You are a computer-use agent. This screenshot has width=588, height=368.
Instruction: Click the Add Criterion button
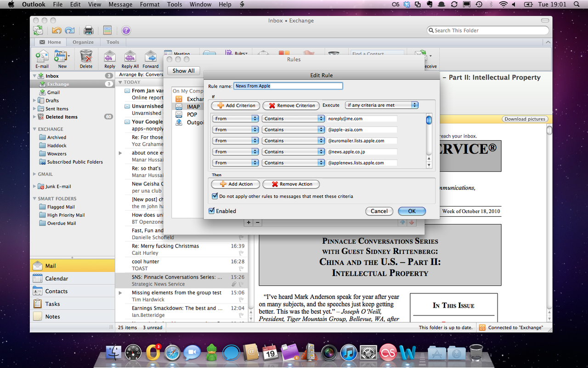tap(236, 105)
